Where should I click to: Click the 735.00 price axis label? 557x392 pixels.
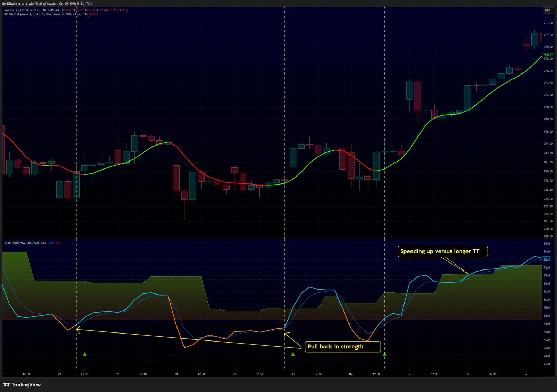coord(548,199)
